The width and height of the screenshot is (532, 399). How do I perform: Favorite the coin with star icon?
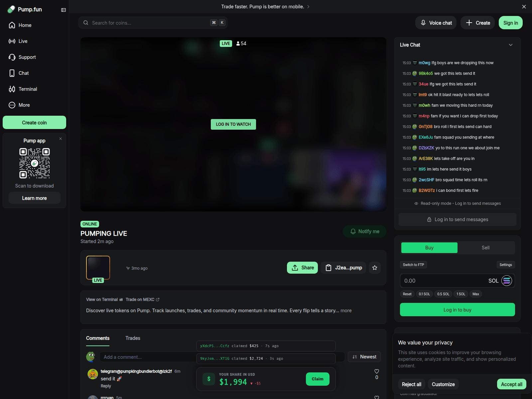375,268
